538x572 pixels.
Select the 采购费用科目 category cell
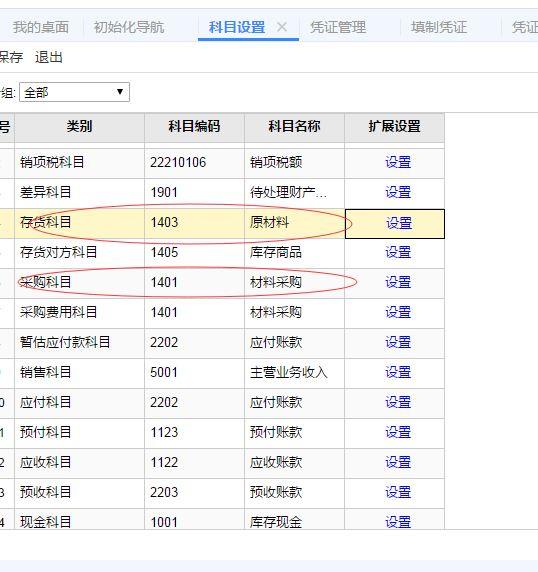[80, 313]
